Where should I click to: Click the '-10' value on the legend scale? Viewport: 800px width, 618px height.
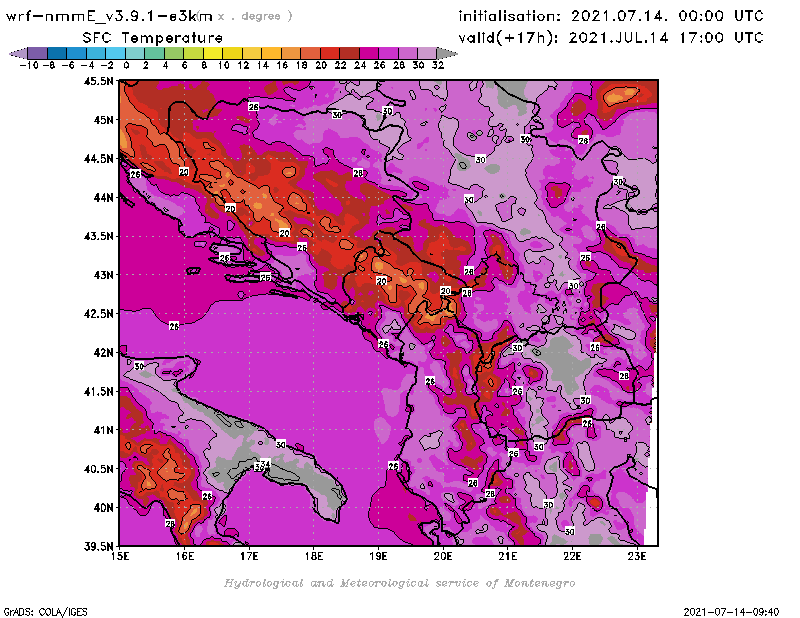(29, 65)
